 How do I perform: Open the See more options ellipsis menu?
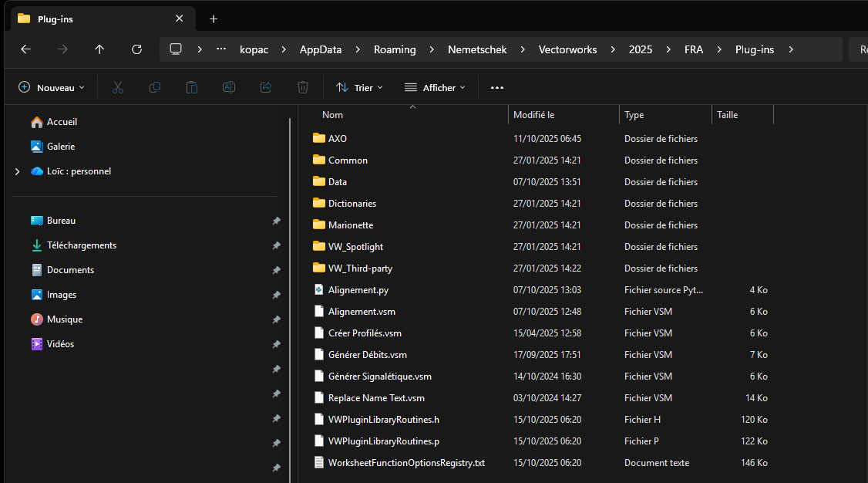click(497, 87)
